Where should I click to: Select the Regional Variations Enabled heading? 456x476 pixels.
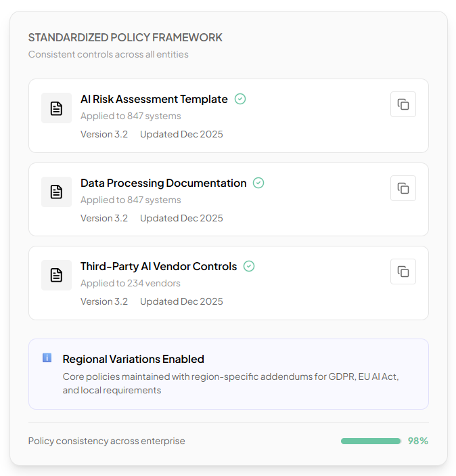click(x=133, y=359)
